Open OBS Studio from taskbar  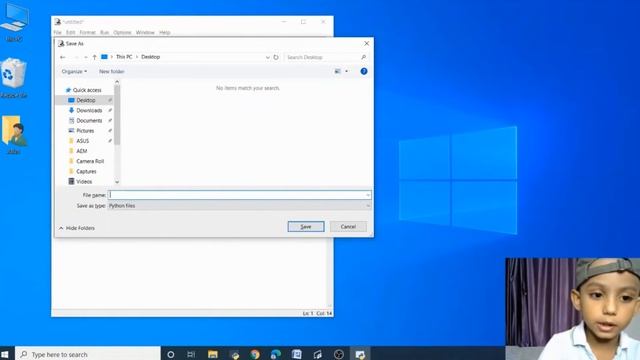[339, 354]
